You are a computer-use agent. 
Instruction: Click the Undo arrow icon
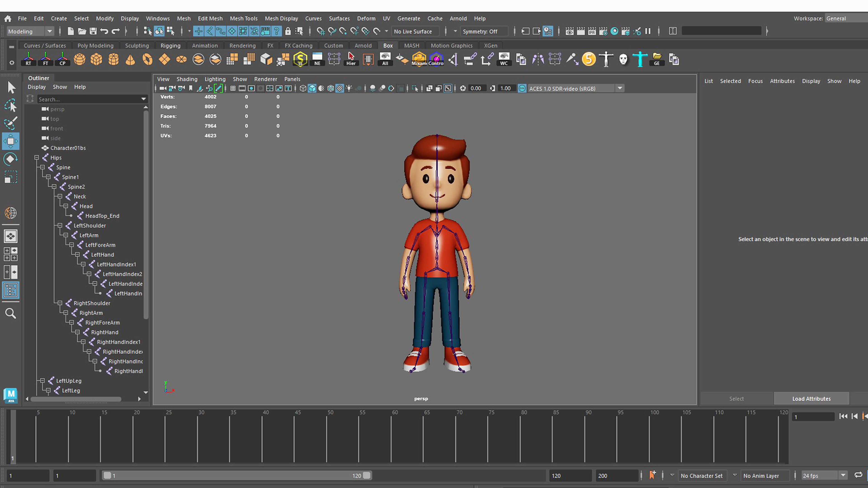[104, 31]
